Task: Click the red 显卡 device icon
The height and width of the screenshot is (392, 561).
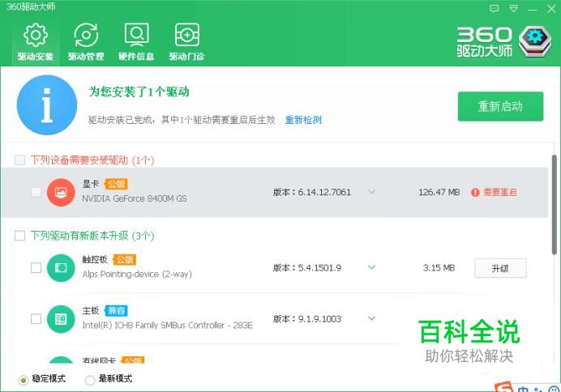Action: click(61, 192)
